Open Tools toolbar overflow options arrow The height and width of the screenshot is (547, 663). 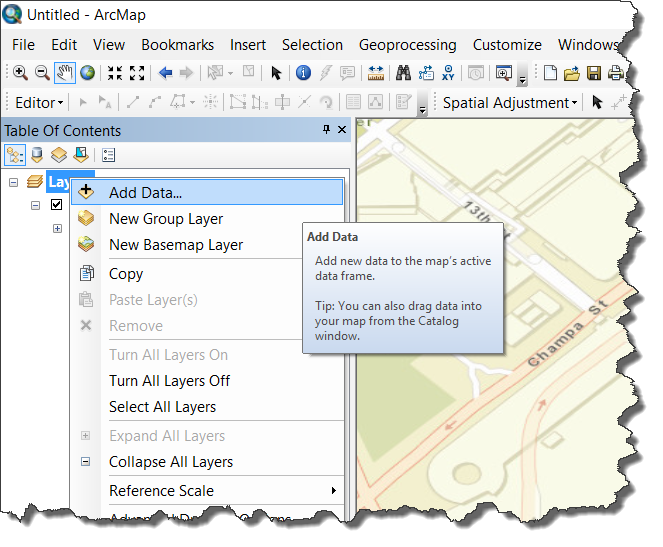coord(522,74)
